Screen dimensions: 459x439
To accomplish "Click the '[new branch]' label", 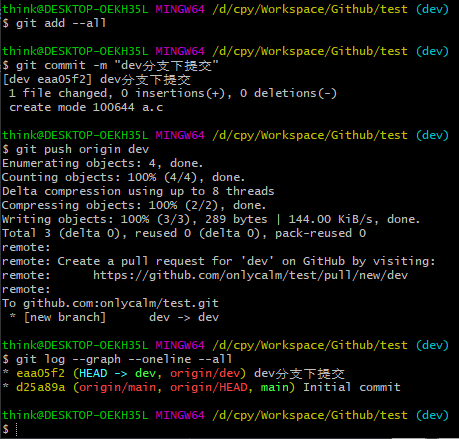I will pos(65,317).
